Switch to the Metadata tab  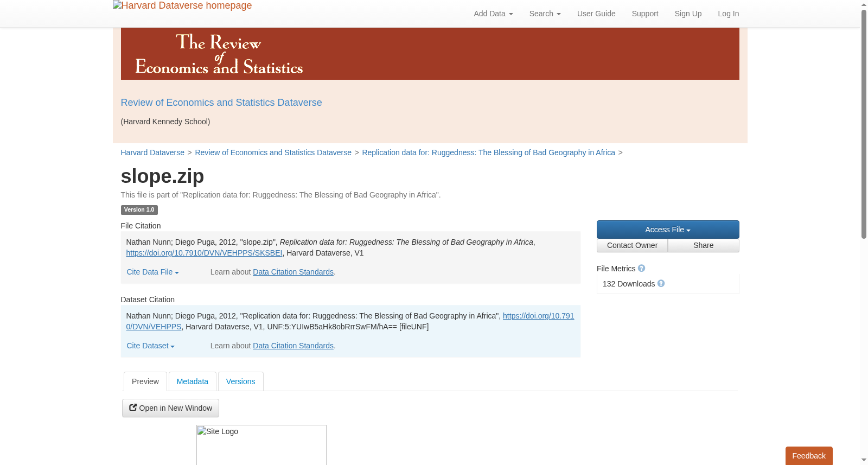[x=193, y=381]
